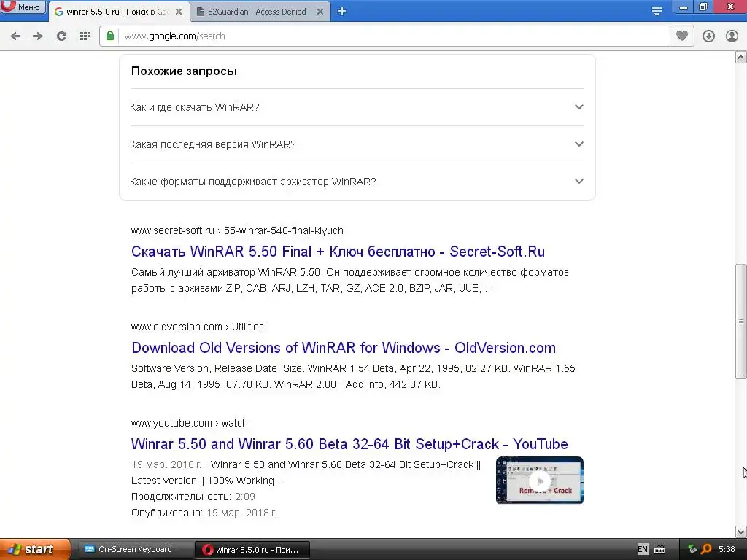Click the green secure lock icon
The height and width of the screenshot is (560, 747).
(110, 36)
